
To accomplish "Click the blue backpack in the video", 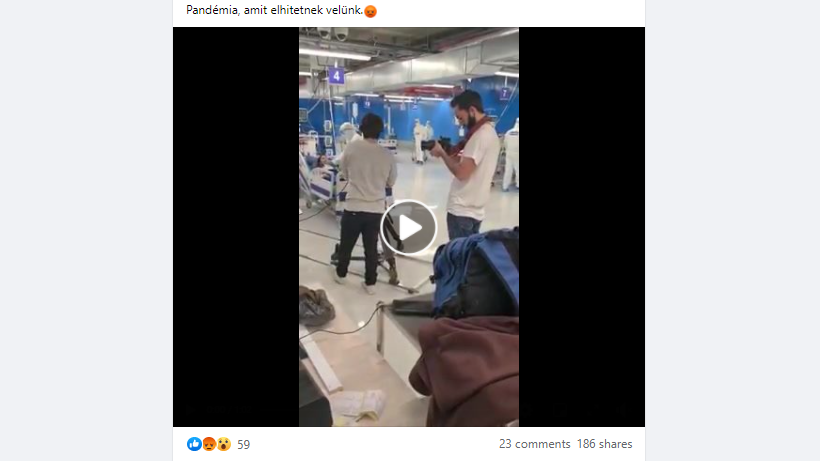I will click(476, 274).
